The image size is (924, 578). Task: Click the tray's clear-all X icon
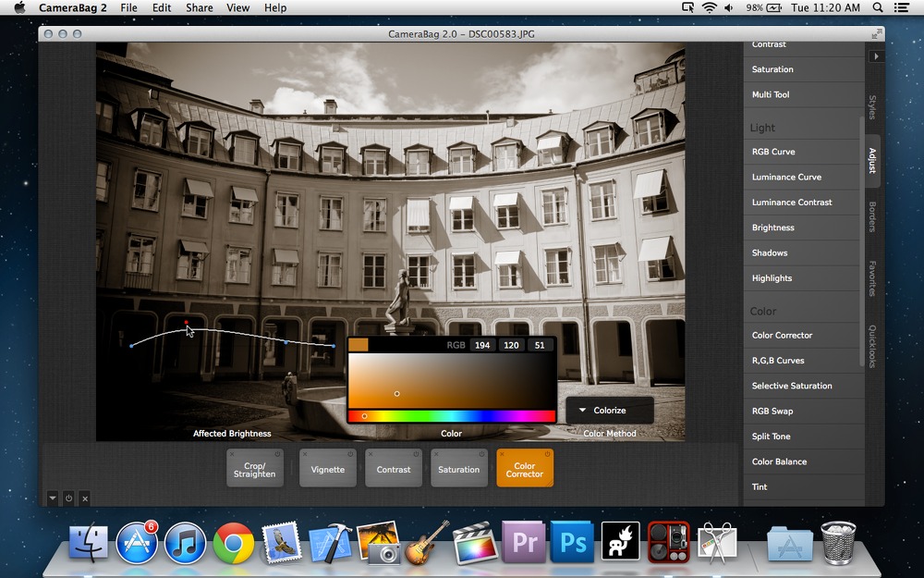(85, 498)
